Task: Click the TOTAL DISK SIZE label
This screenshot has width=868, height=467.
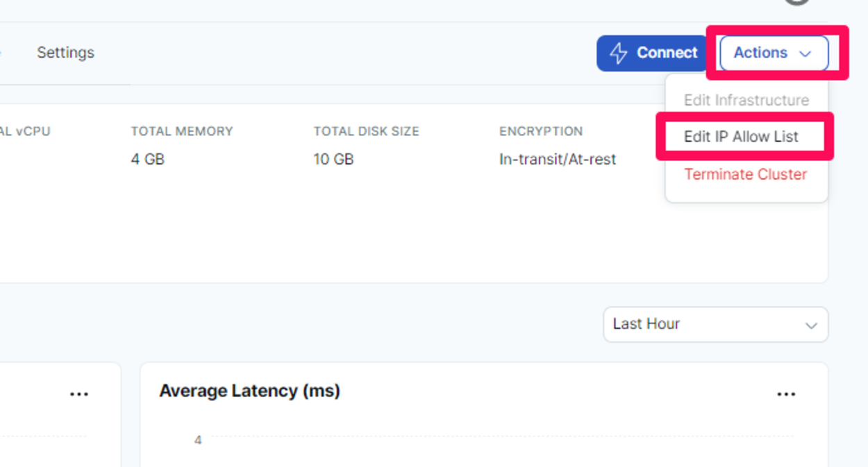Action: pos(366,131)
